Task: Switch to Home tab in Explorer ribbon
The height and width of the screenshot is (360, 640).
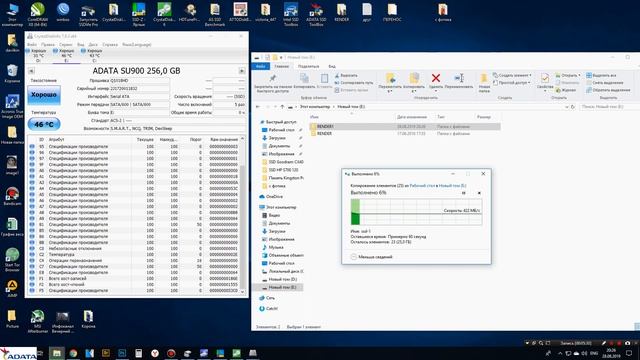Action: click(282, 66)
